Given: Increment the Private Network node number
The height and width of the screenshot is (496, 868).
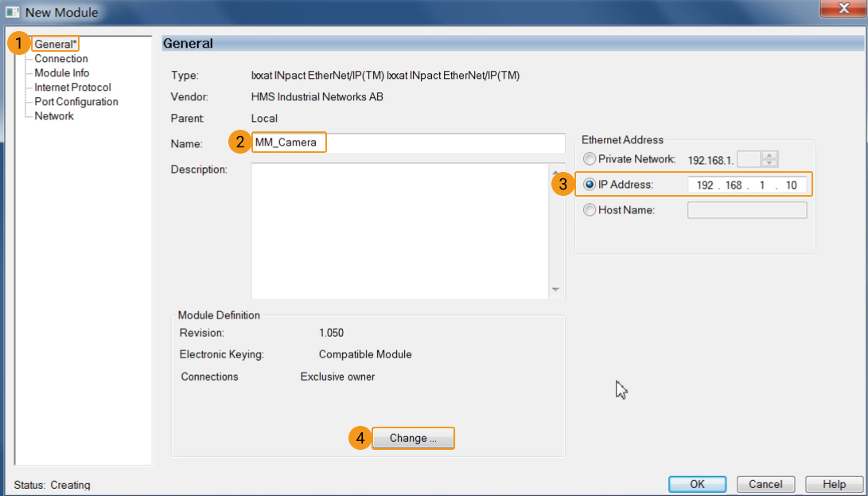Looking at the screenshot, I should point(769,155).
